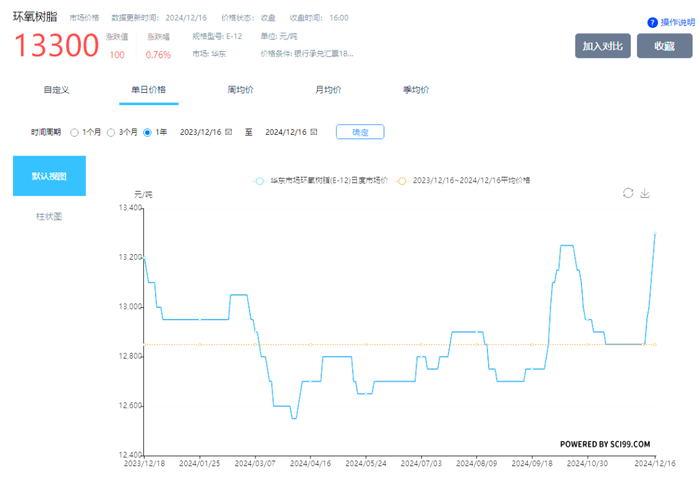Switch to the 柱状图 bar chart view
Viewport: 700px width, 481px height.
click(49, 217)
